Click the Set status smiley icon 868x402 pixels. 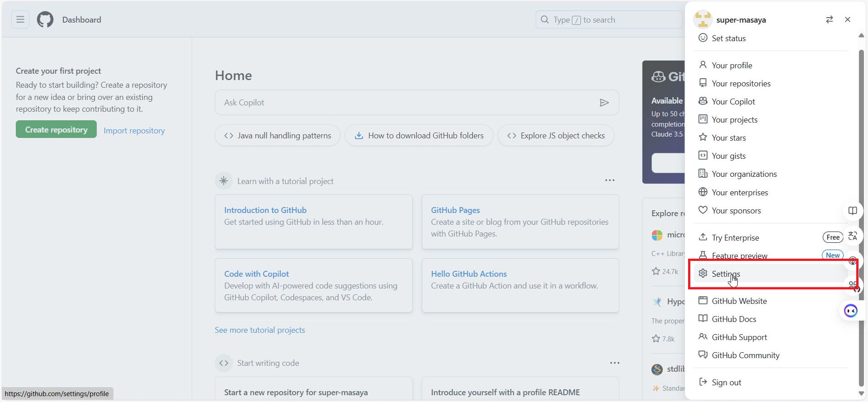703,38
